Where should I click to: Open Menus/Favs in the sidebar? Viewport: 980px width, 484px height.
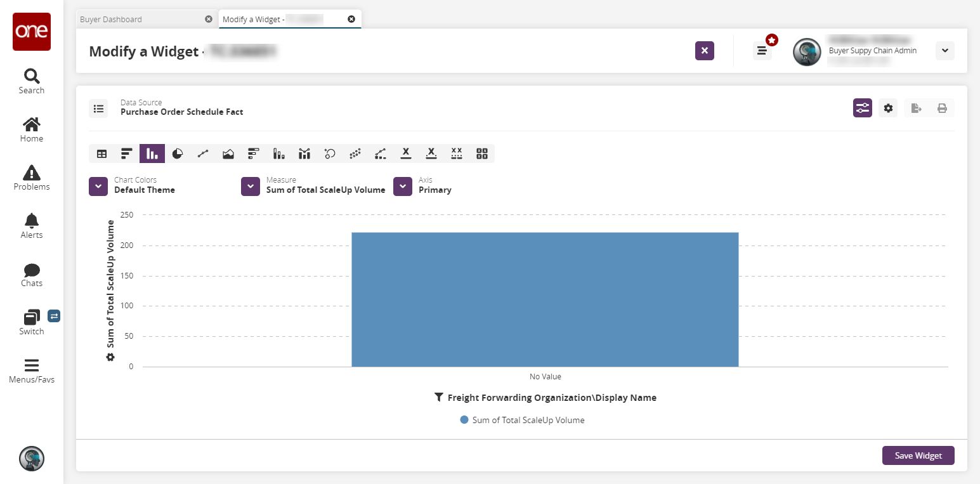coord(32,372)
